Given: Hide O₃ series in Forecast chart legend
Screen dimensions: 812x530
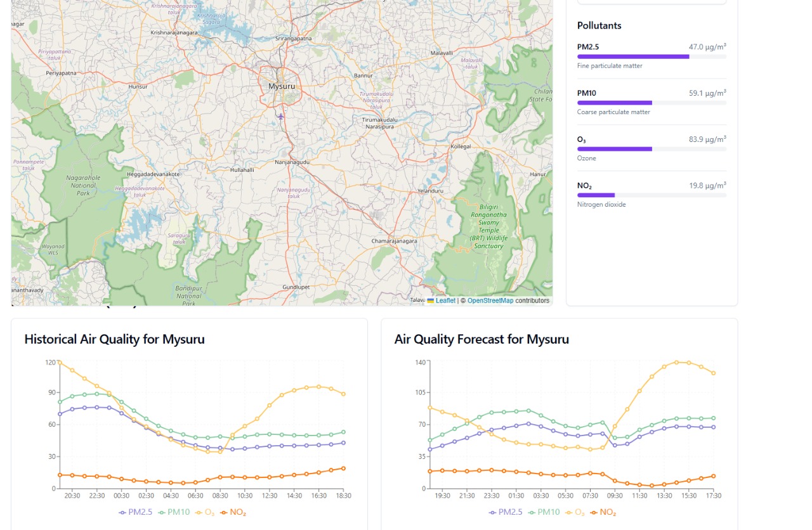Looking at the screenshot, I should coord(574,512).
